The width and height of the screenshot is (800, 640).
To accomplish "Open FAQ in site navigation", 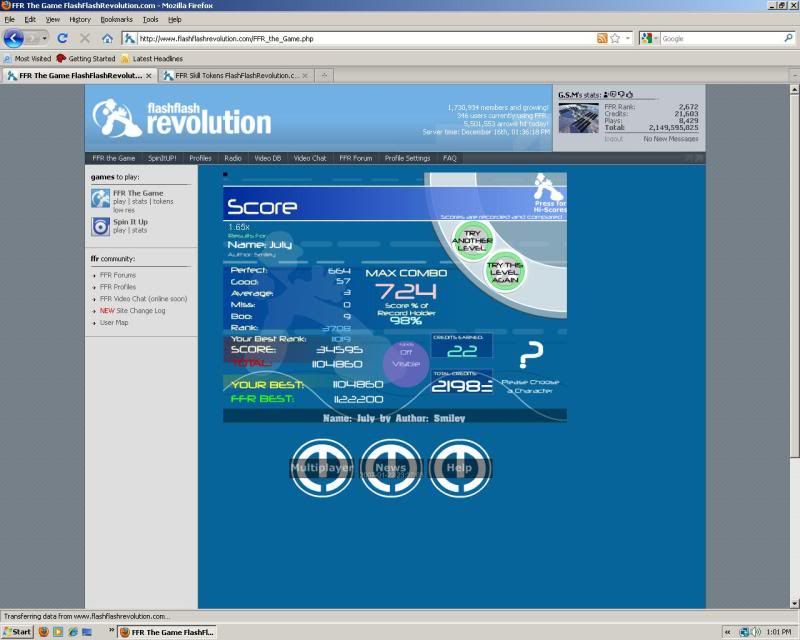I will pyautogui.click(x=449, y=158).
